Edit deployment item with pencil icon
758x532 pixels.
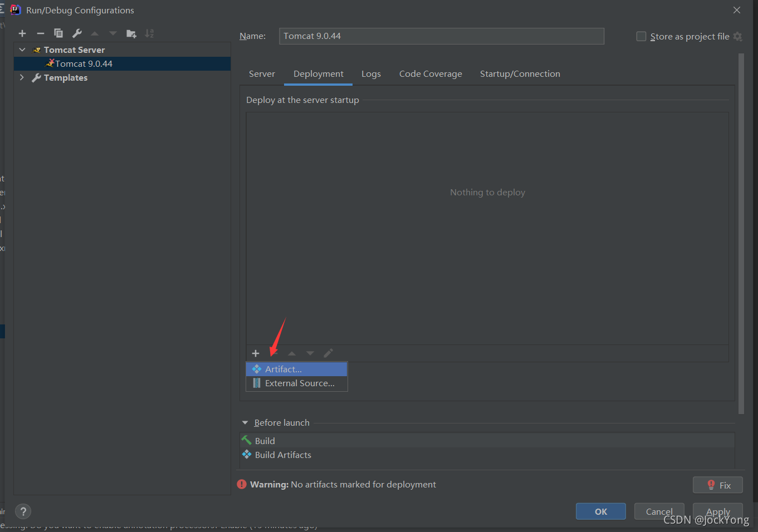pos(329,353)
